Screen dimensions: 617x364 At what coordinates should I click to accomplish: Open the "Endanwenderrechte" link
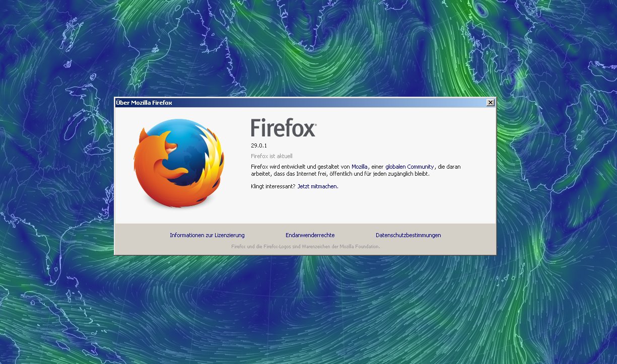coord(310,235)
